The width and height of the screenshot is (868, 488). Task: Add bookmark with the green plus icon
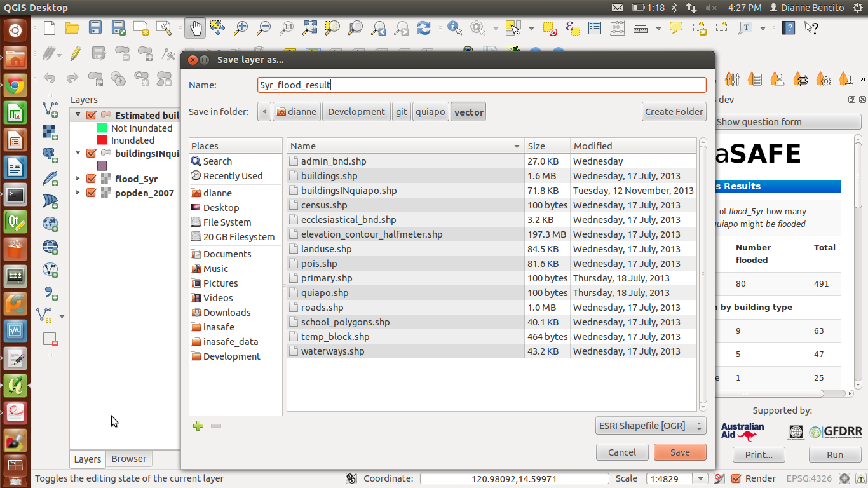[198, 426]
